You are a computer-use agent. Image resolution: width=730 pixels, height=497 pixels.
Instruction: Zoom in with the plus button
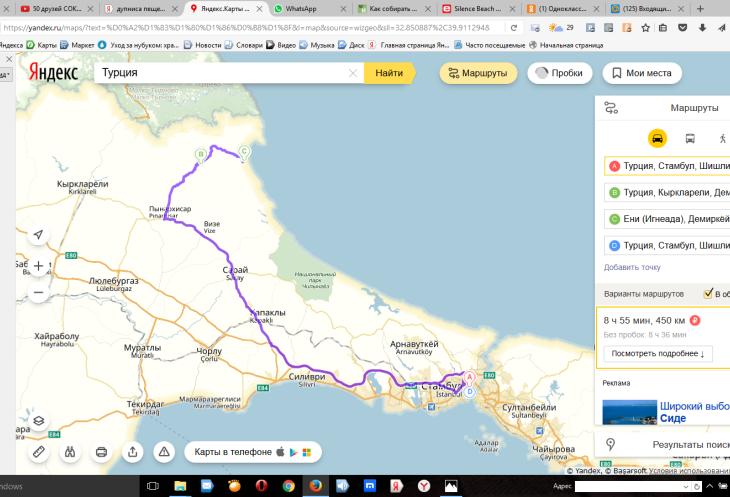pos(38,266)
